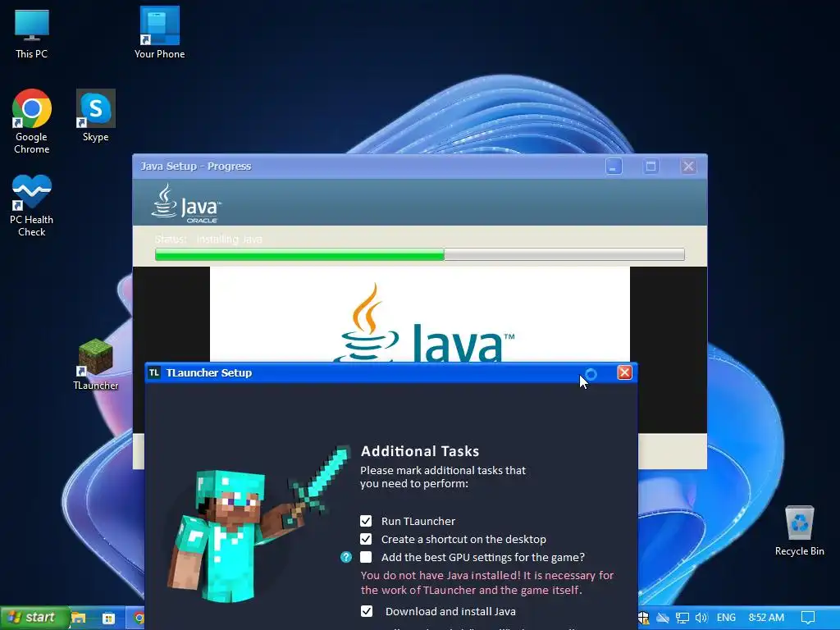Screen dimensions: 840x630
Task: Uncheck Create a shortcut on the desktop
Action: pyautogui.click(x=366, y=539)
